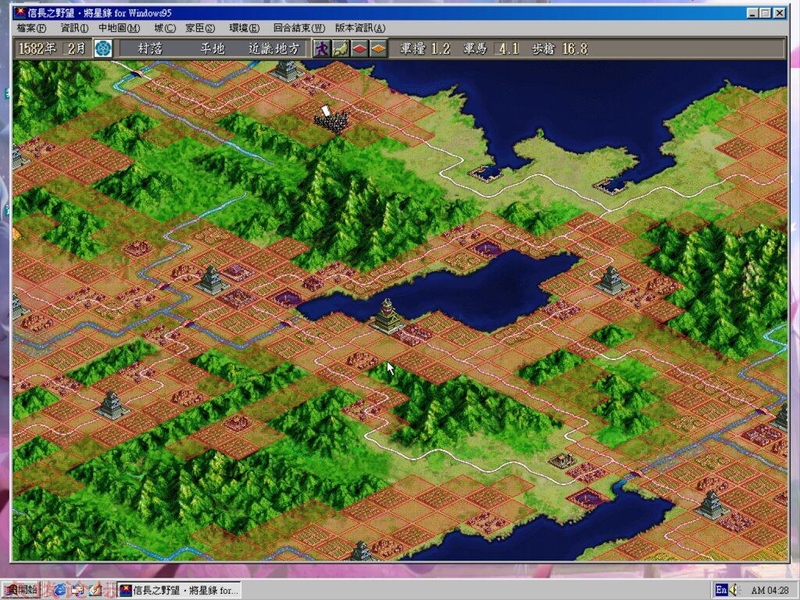Click the 平地 land type label
Image resolution: width=800 pixels, height=600 pixels.
click(x=212, y=48)
